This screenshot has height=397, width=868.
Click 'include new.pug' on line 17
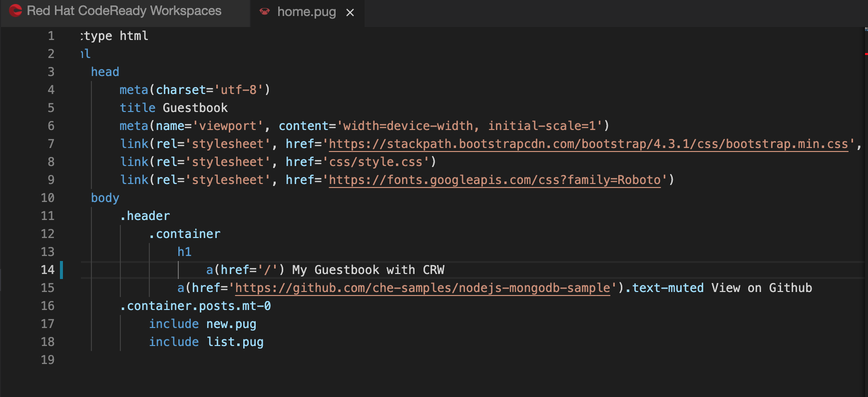click(203, 324)
